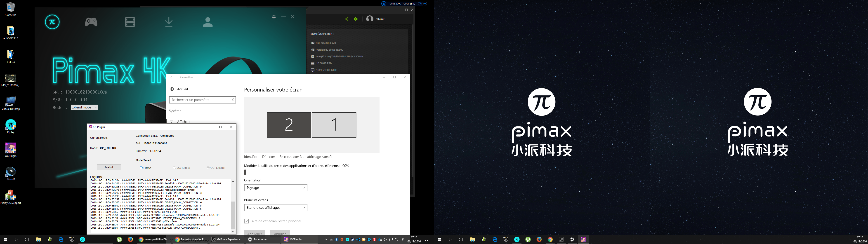This screenshot has height=244, width=868.
Task: Open the games tab gamepad icon in Piplay
Action: pyautogui.click(x=91, y=22)
